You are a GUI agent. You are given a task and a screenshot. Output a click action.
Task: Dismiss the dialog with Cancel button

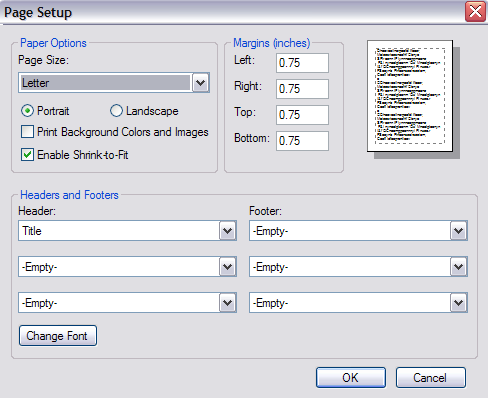click(431, 378)
